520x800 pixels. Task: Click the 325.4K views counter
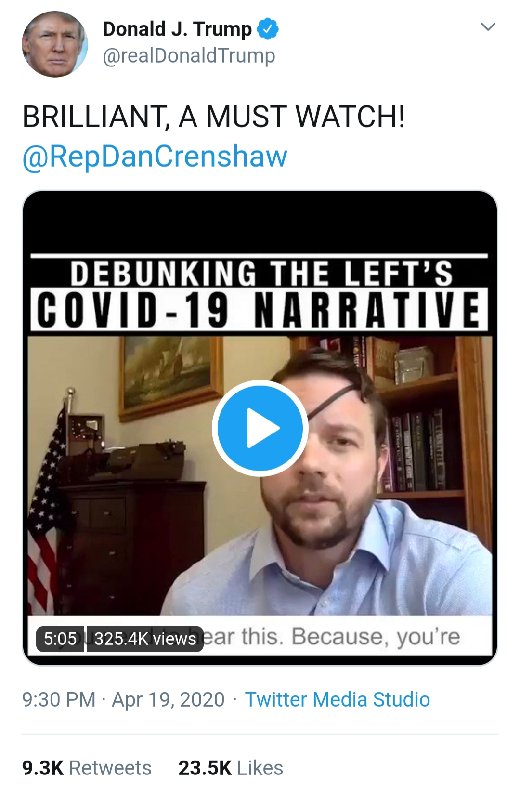coord(145,639)
